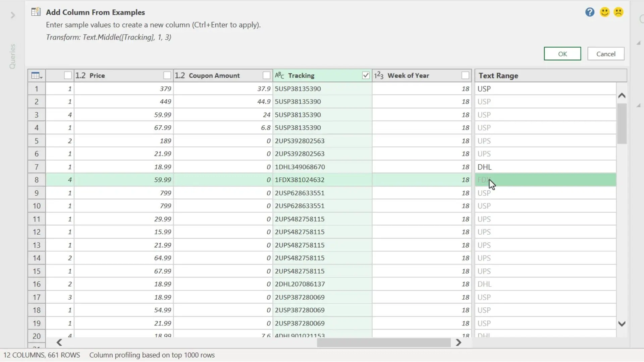644x362 pixels.
Task: Open Help from the question mark icon
Action: [589, 12]
